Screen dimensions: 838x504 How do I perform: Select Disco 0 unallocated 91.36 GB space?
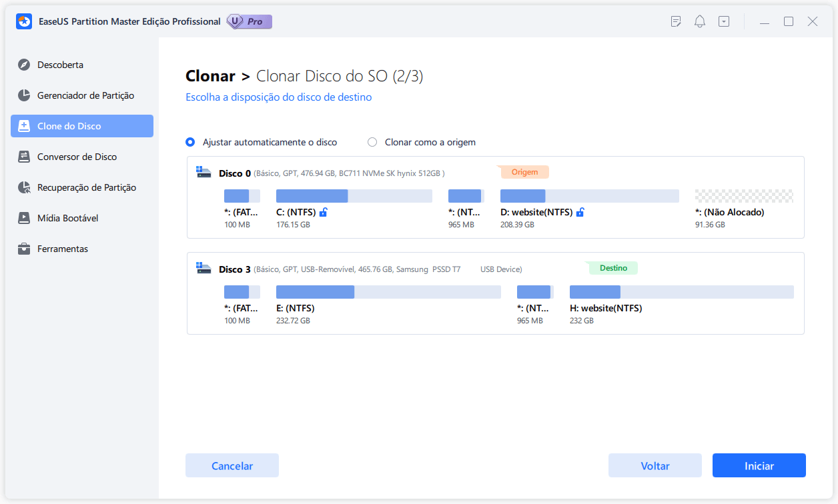coord(744,196)
